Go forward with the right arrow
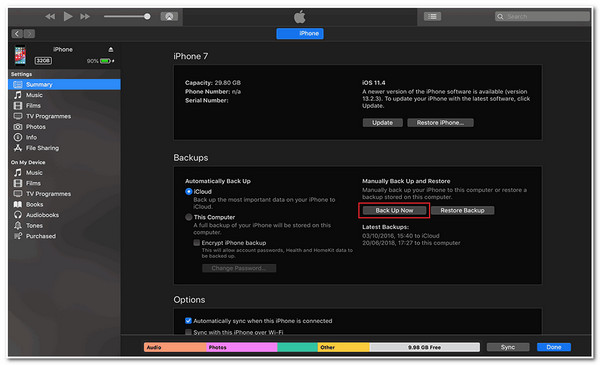The image size is (600, 365). (x=29, y=34)
